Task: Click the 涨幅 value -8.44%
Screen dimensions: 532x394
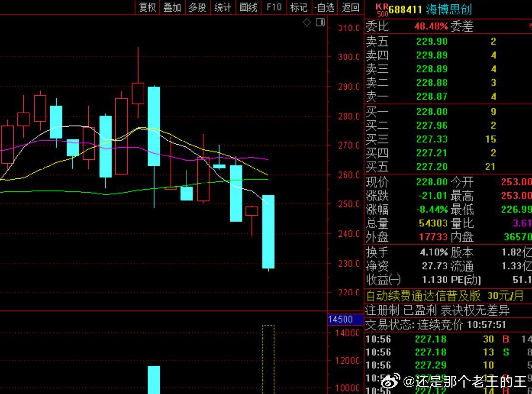Action: (432, 210)
